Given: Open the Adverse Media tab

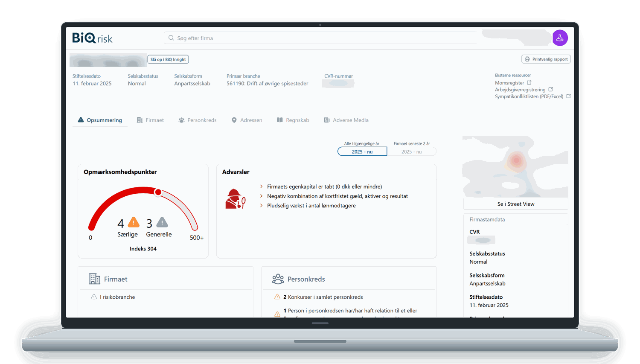Looking at the screenshot, I should click(346, 120).
